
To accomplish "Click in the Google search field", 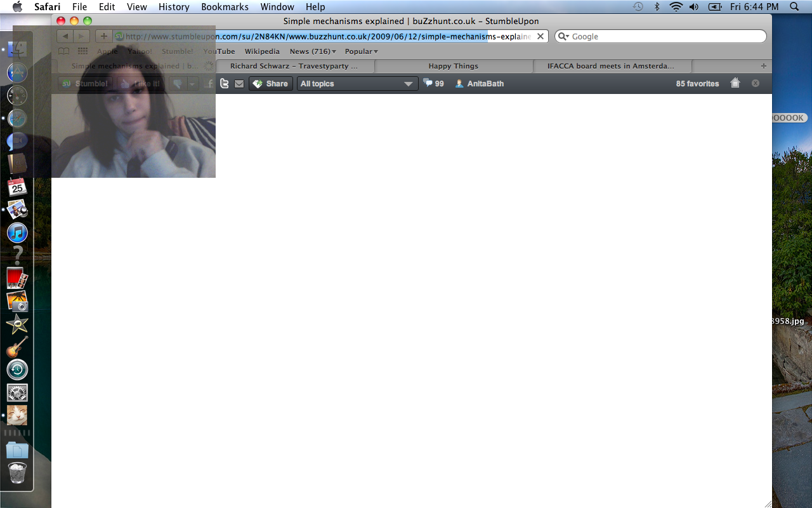I will coord(666,36).
